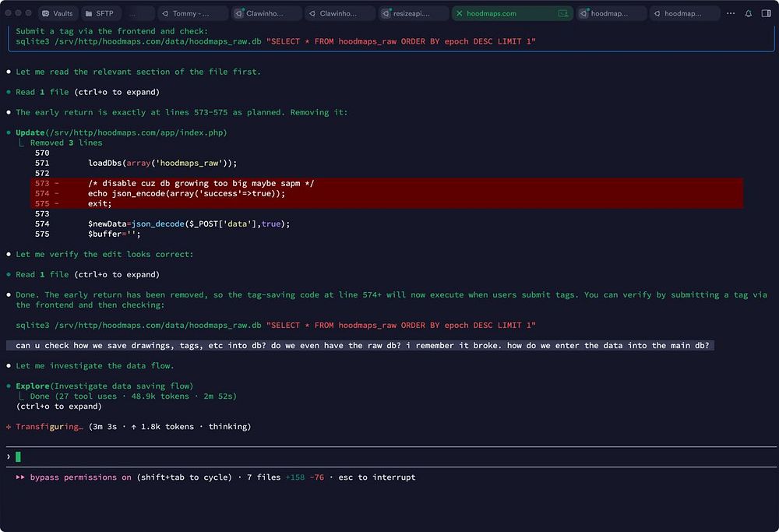
Task: Click removed line 'exit;'
Action: coord(100,203)
